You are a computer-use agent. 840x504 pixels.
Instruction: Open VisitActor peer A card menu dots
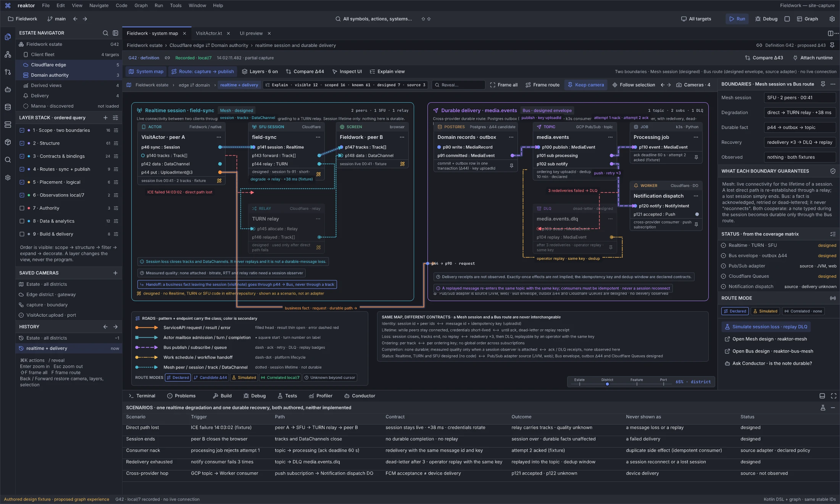(x=219, y=137)
